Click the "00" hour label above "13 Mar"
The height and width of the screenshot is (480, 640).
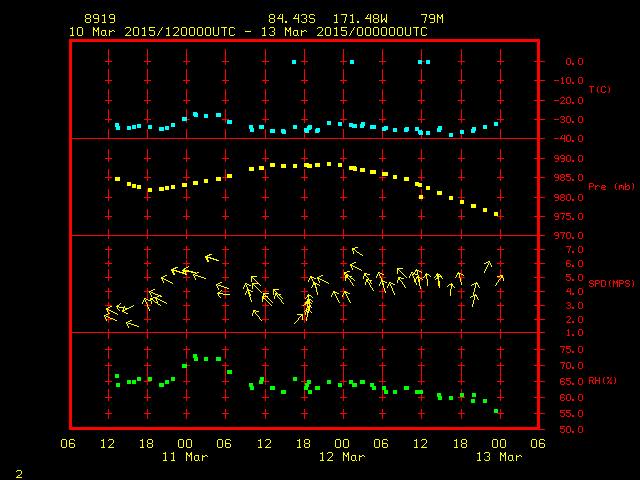pyautogui.click(x=499, y=444)
